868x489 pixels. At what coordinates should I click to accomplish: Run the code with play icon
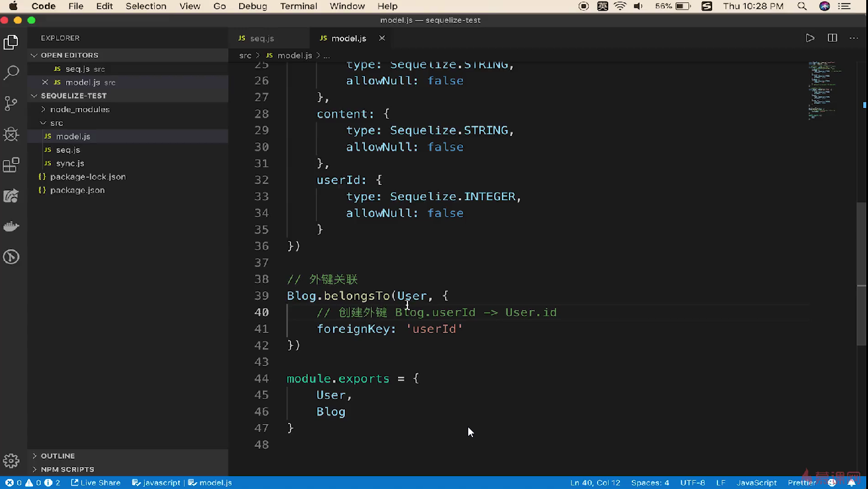pos(810,38)
